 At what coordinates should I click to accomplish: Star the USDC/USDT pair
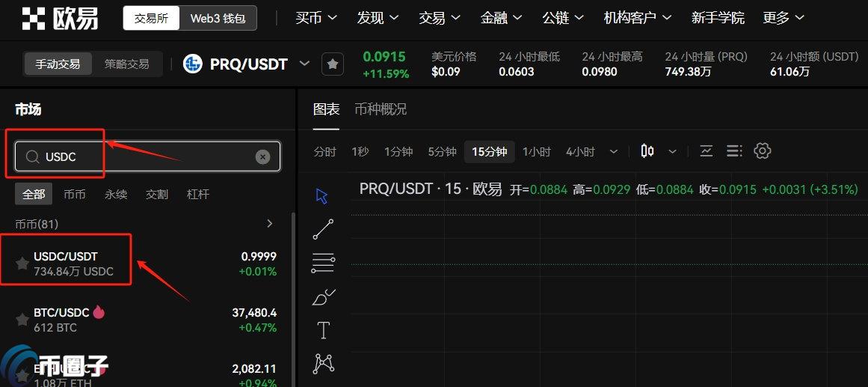pyautogui.click(x=22, y=263)
